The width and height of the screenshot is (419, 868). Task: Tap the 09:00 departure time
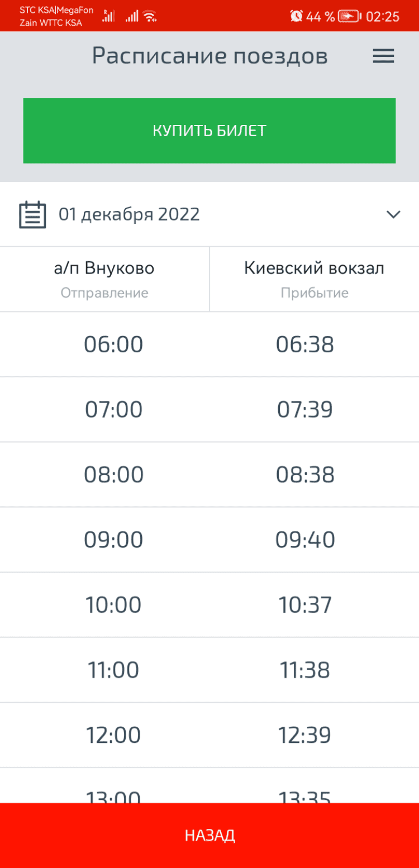coord(113,540)
